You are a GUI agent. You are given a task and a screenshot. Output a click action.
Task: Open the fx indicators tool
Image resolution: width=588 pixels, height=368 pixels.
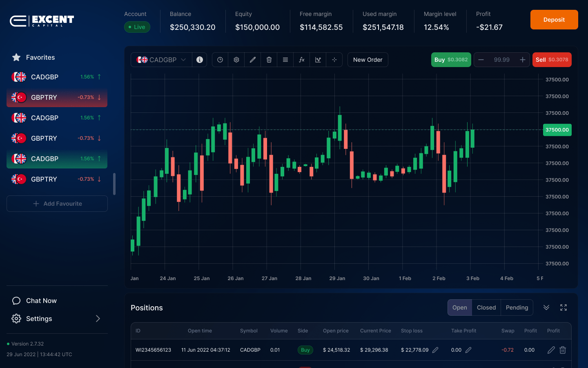[x=302, y=60]
